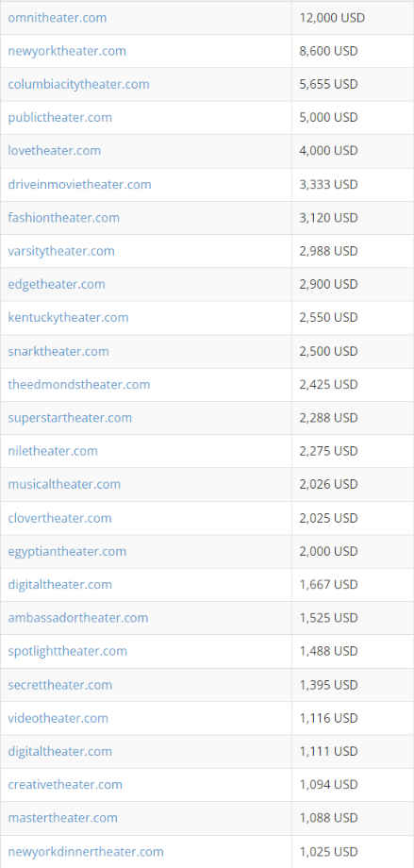The height and width of the screenshot is (868, 414).
Task: Visit superstartheater.com link
Action: coord(70,417)
